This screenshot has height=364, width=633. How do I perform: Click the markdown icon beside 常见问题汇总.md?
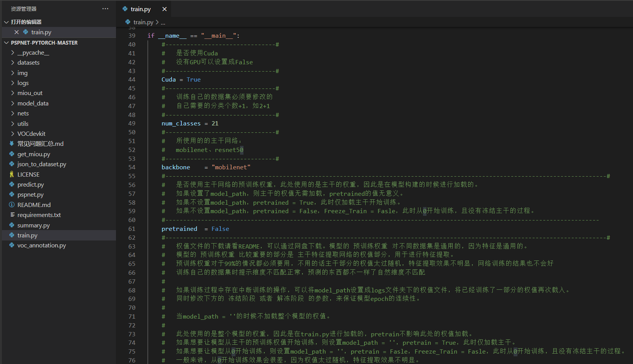[x=12, y=144]
